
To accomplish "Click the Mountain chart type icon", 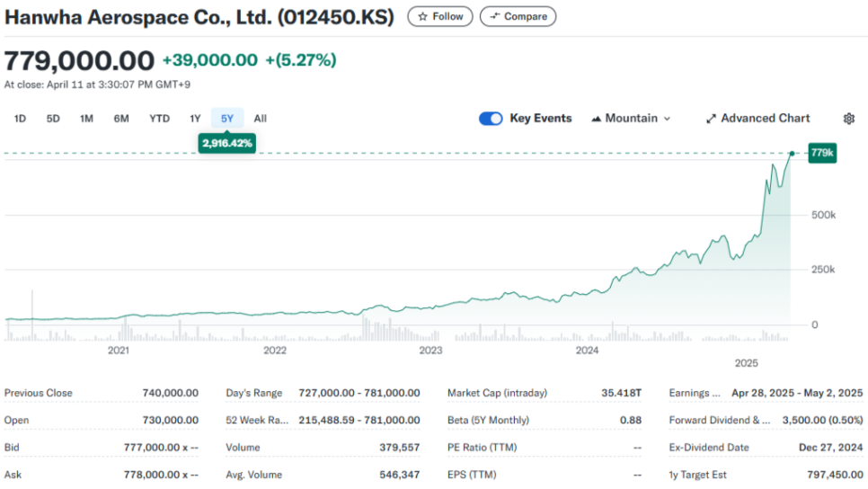I will [597, 119].
